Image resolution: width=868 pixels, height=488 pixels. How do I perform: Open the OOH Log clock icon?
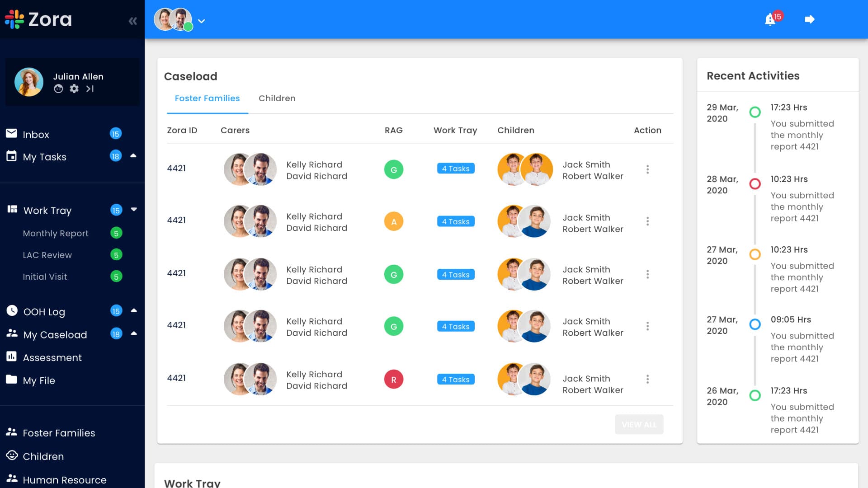(12, 311)
